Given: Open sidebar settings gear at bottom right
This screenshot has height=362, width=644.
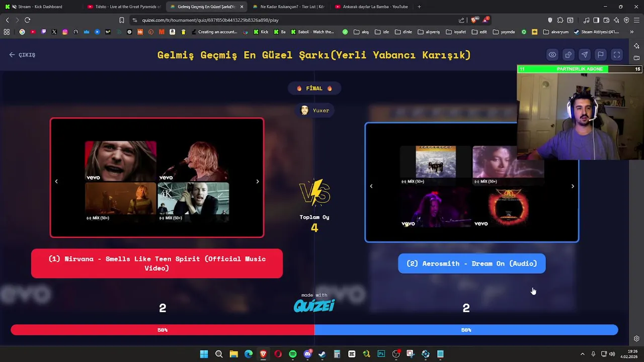Looking at the screenshot, I should click(636, 339).
